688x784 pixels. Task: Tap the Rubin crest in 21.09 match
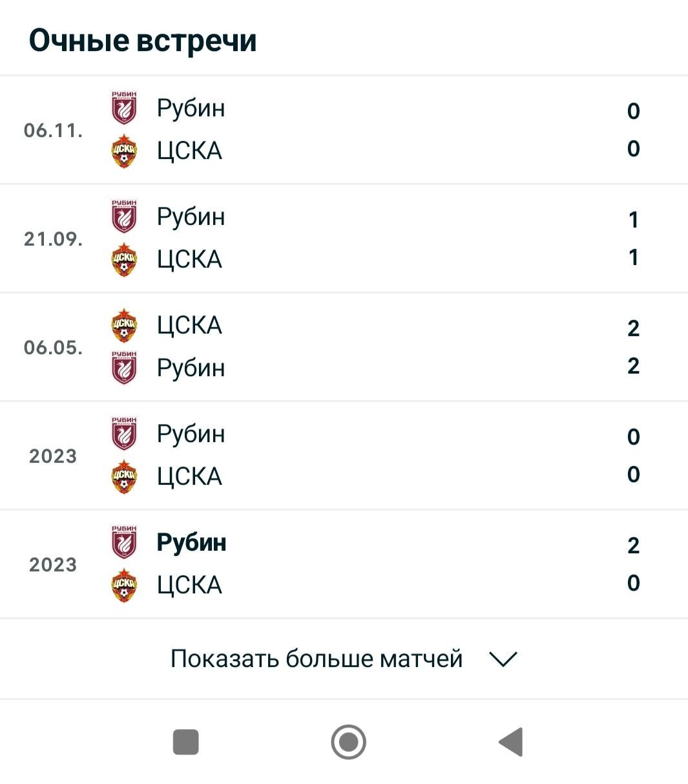coord(124,217)
